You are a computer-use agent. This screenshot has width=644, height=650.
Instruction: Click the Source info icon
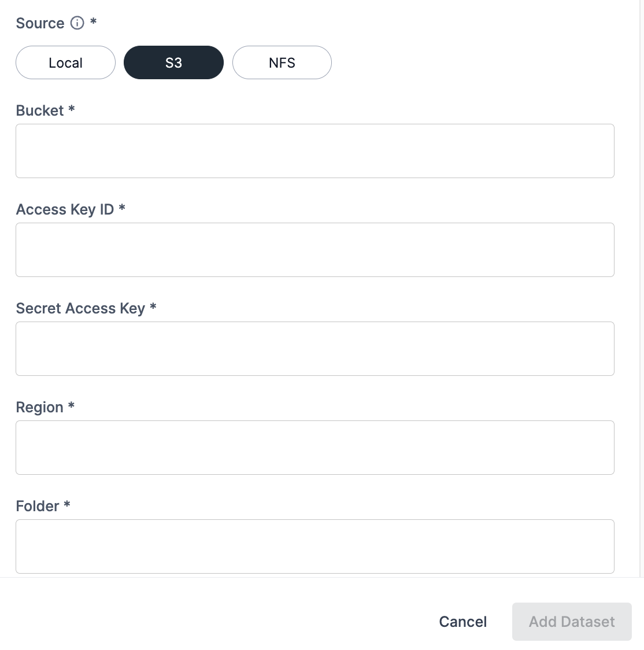click(x=77, y=23)
